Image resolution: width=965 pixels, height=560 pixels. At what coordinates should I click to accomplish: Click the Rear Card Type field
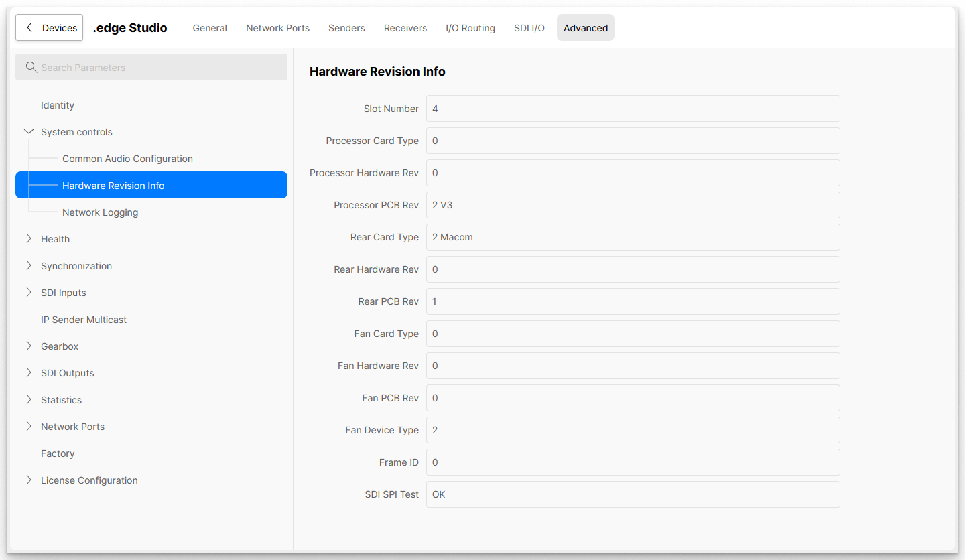click(633, 237)
